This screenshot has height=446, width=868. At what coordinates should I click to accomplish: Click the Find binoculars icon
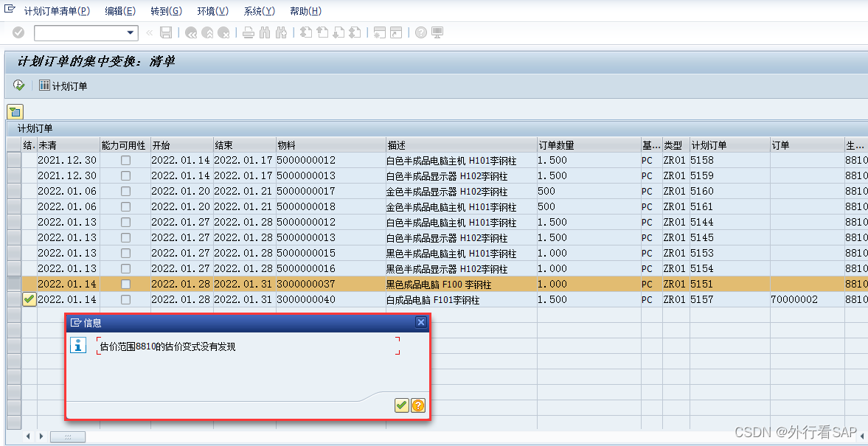point(265,33)
